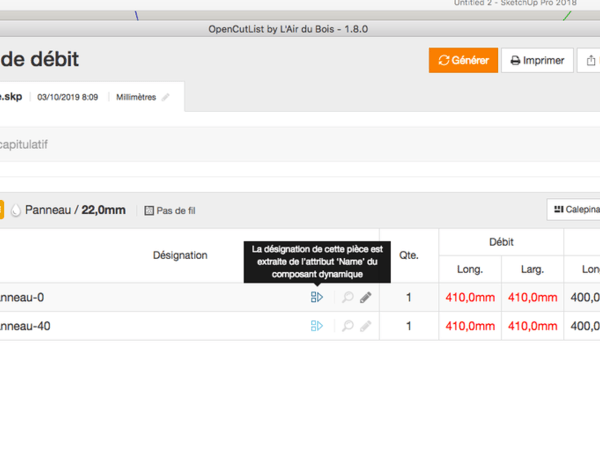The height and width of the screenshot is (450, 600).
Task: Click the Débit Long. column header
Action: tap(469, 269)
